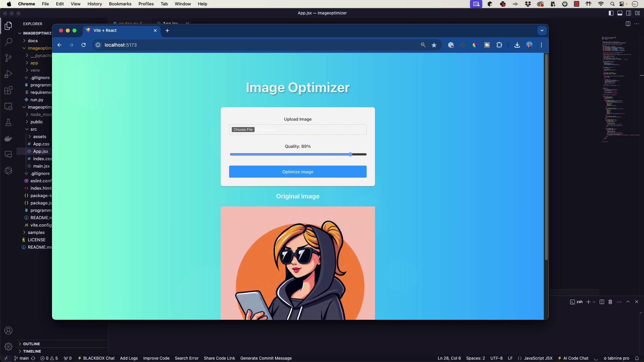Toggle the VS Code primary sidebar layout

[x=611, y=13]
